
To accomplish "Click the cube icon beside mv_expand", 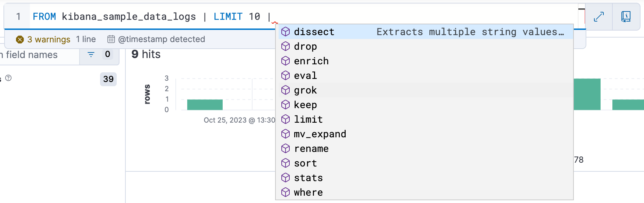I will pyautogui.click(x=286, y=134).
